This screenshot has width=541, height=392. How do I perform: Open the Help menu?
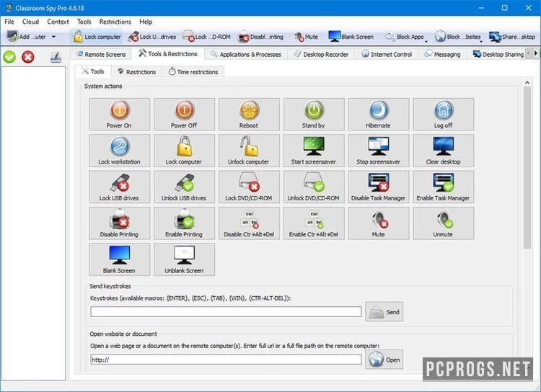pos(146,22)
